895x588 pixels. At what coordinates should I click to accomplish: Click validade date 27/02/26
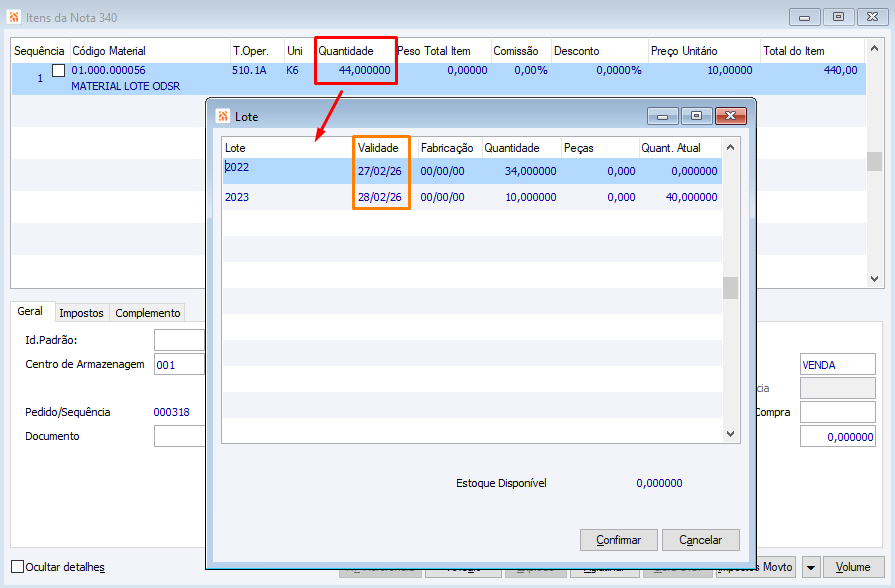pos(380,171)
